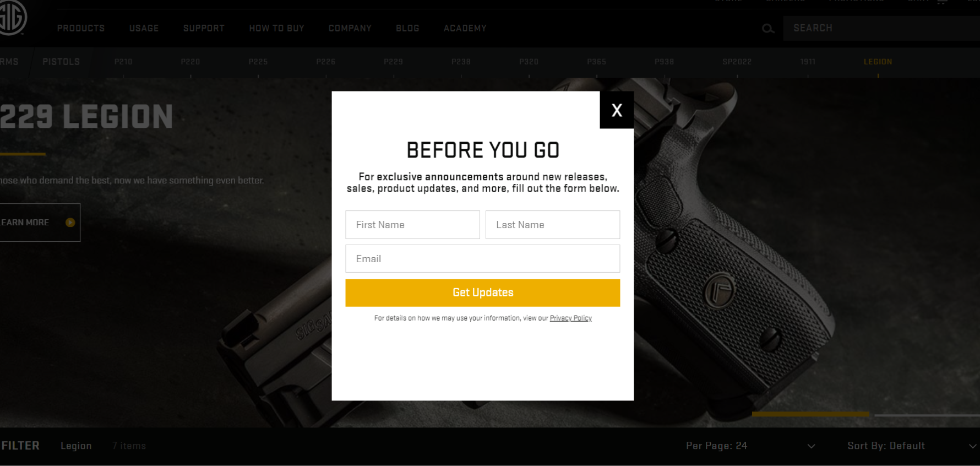Click the Get Updates button
This screenshot has height=466, width=980.
pos(483,292)
